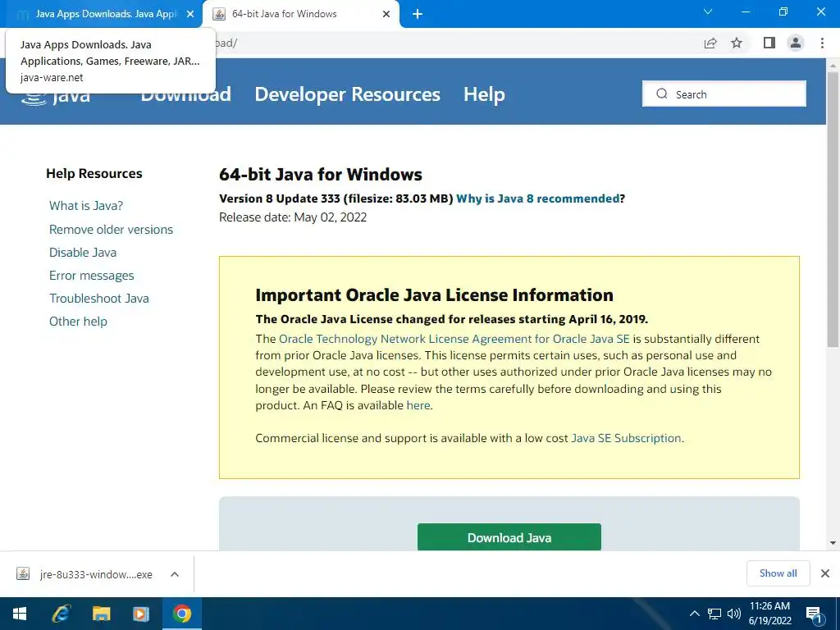The image size is (840, 630).
Task: Click the page vertical scrollbar thumb
Action: coord(833,209)
